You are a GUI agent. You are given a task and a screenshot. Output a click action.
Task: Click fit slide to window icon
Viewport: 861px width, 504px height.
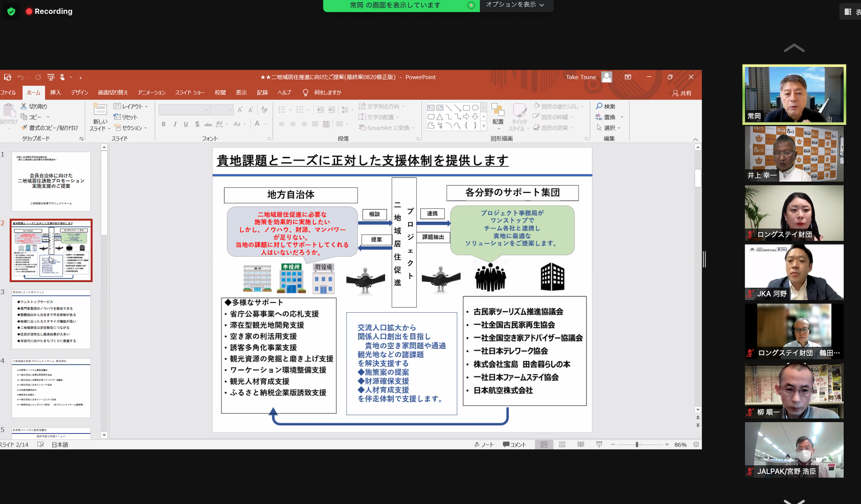coord(696,444)
